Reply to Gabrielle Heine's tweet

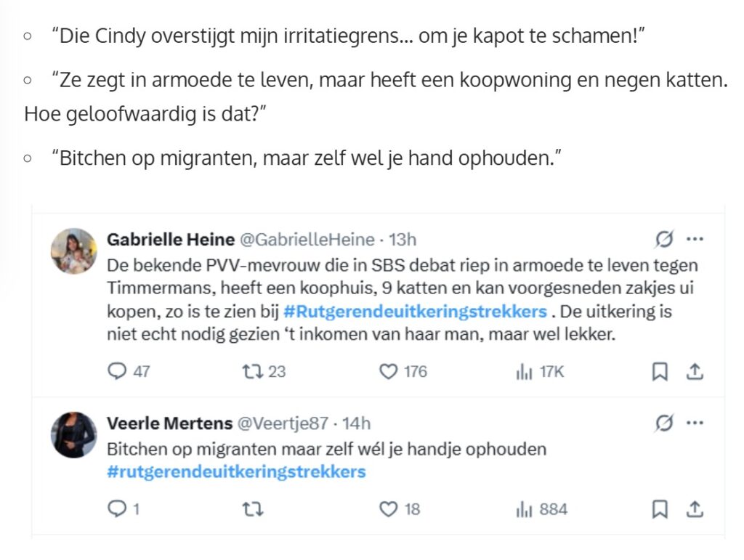tap(117, 371)
